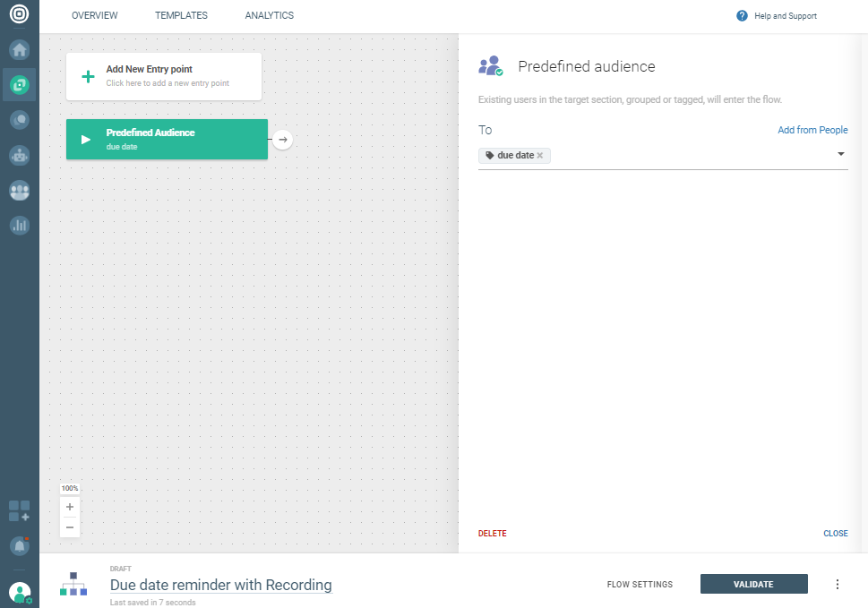
Task: Click the Last saved in 7 seconds text
Action: click(x=153, y=603)
